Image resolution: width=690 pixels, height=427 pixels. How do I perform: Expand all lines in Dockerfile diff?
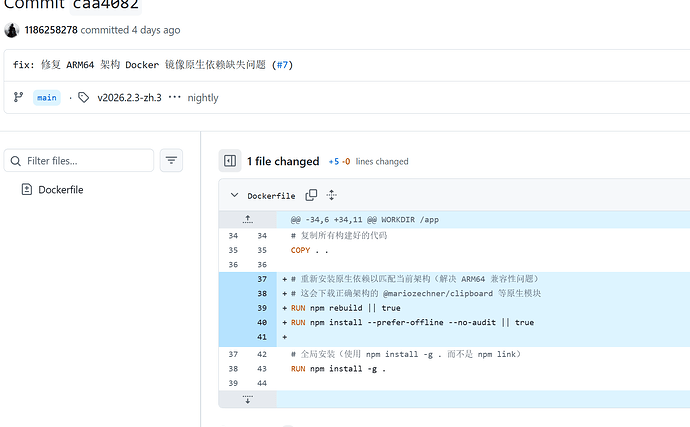(x=332, y=195)
